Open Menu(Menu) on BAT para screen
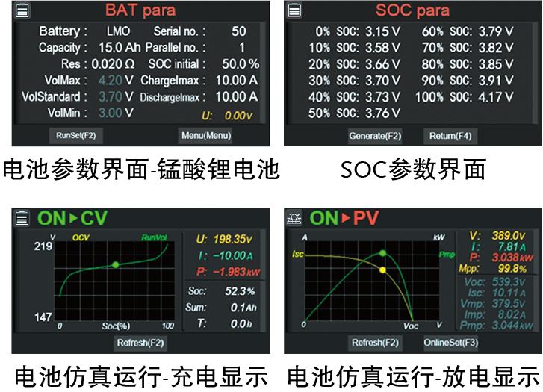The height and width of the screenshot is (392, 543). [206, 136]
